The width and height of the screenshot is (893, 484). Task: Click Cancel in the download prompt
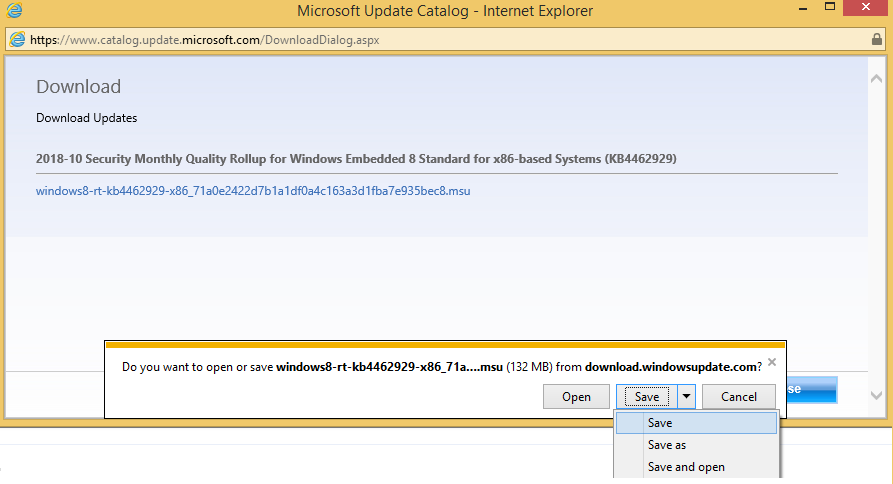(x=739, y=397)
